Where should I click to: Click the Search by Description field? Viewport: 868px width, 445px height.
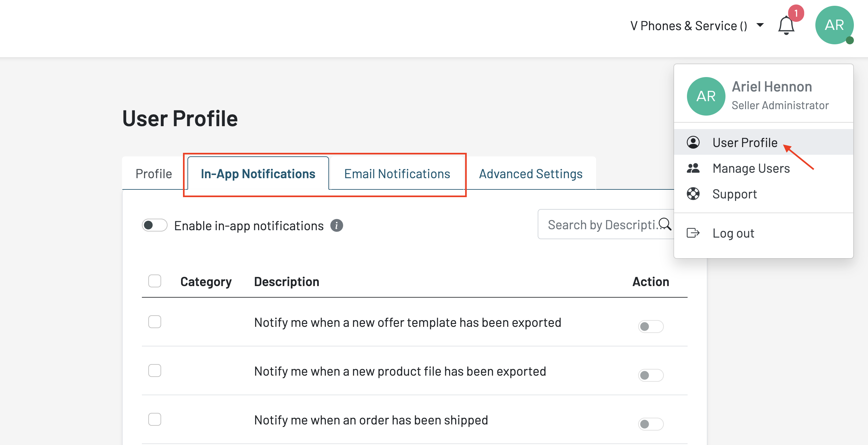pyautogui.click(x=600, y=224)
